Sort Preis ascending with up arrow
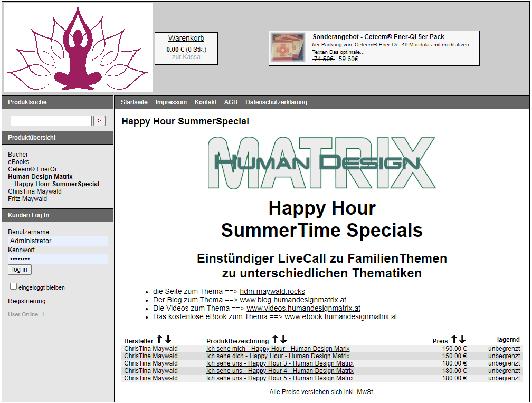 pos(454,340)
